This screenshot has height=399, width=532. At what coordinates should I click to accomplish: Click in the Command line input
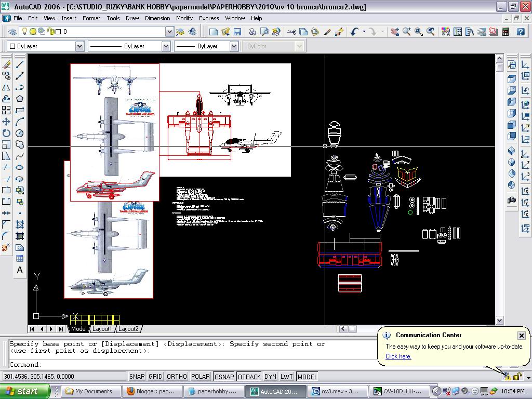[x=193, y=365]
